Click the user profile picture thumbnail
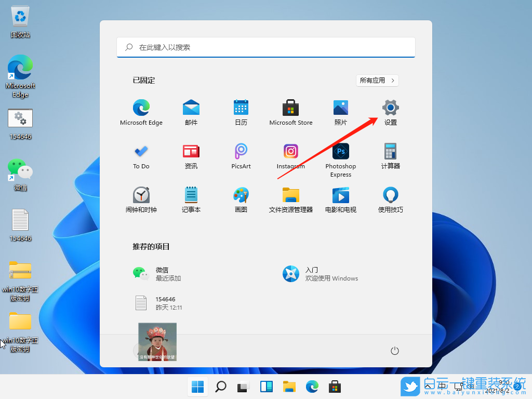 click(157, 341)
